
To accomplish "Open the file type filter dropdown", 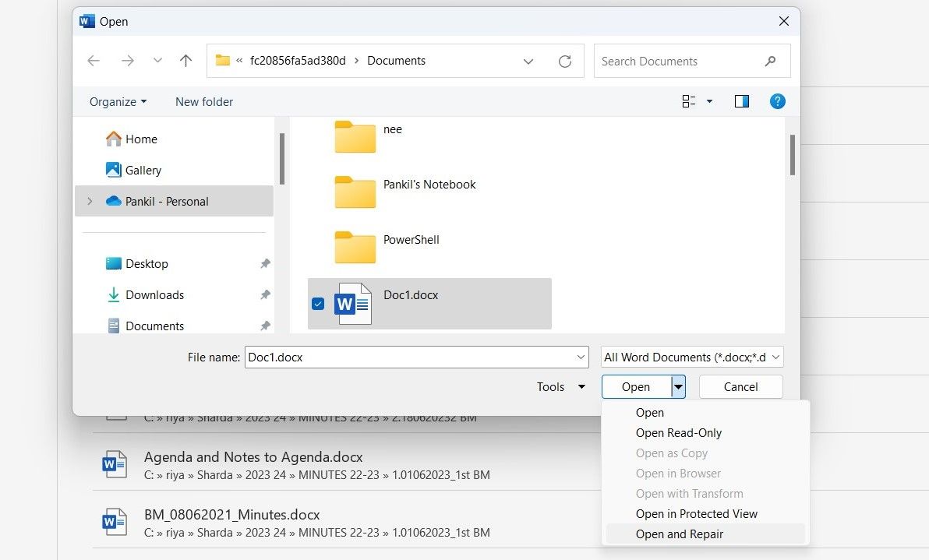I will [691, 357].
